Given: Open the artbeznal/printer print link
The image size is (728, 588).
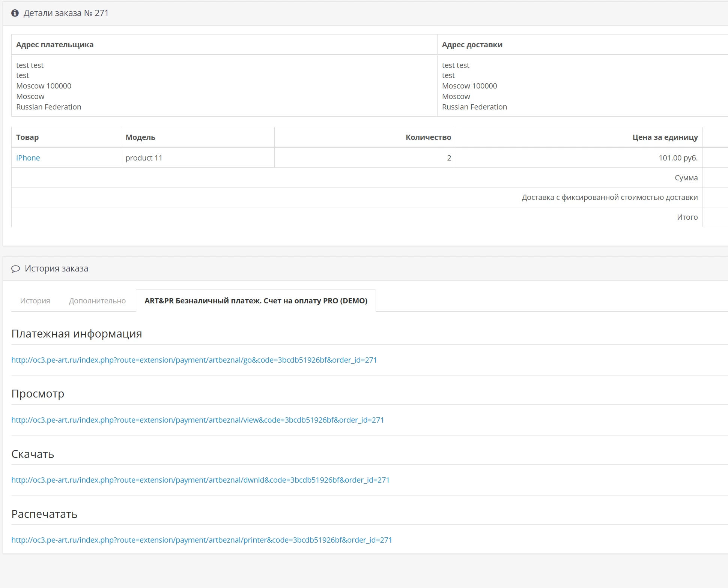Looking at the screenshot, I should [202, 540].
